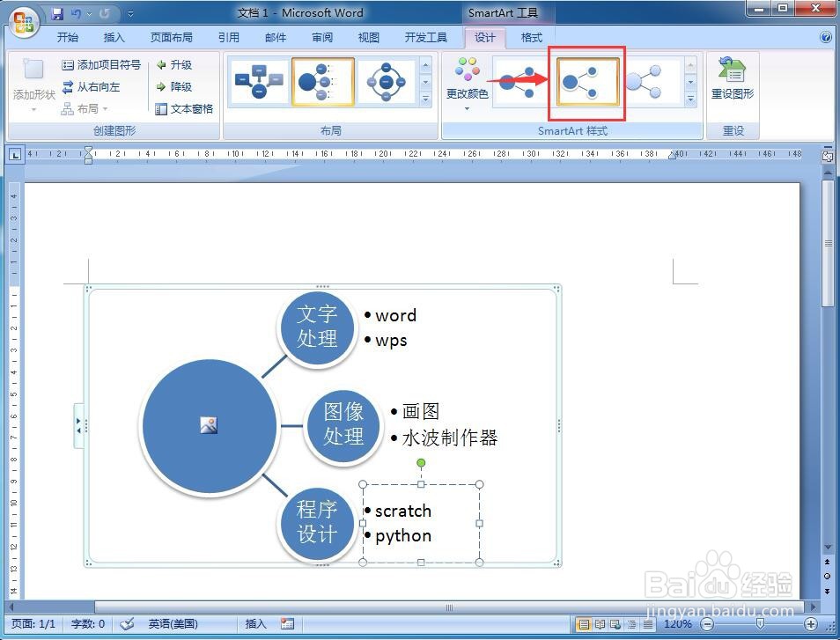This screenshot has height=640, width=840.
Task: Undo last action in quick access toolbar
Action: click(77, 13)
